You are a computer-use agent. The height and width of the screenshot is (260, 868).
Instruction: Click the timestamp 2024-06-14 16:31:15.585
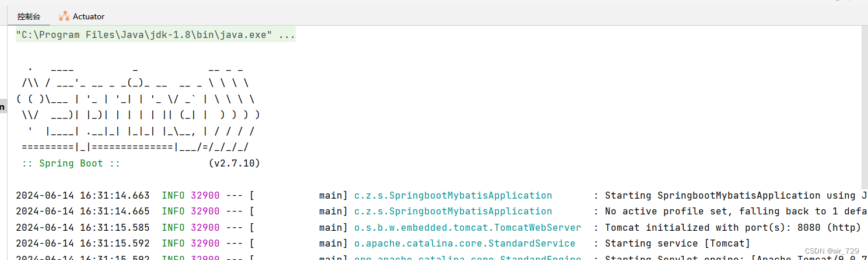[x=82, y=228]
